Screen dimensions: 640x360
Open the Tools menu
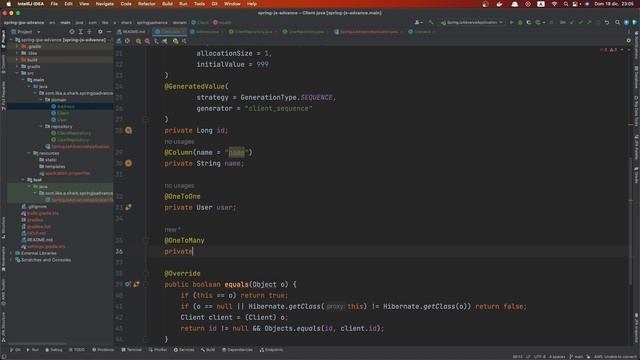tap(199, 4)
